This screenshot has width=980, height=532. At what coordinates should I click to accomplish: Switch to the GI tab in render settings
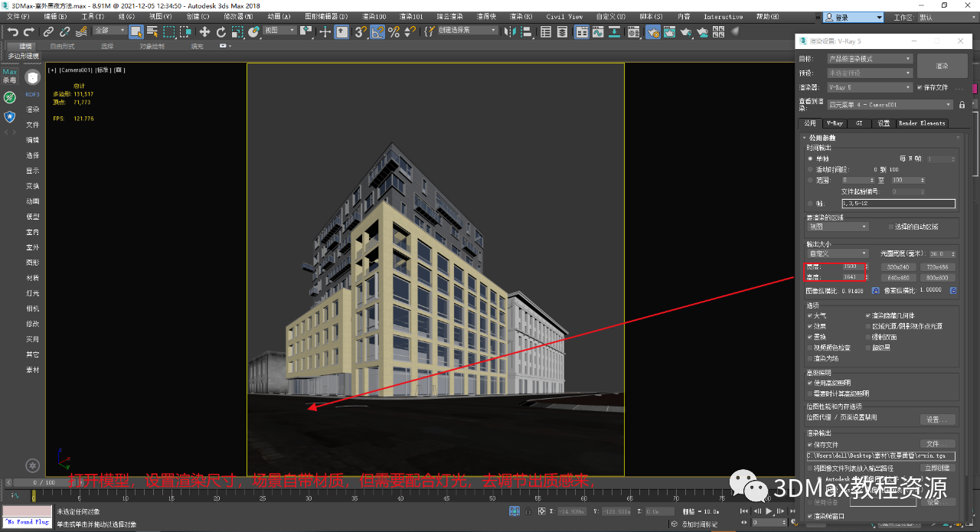tap(860, 123)
